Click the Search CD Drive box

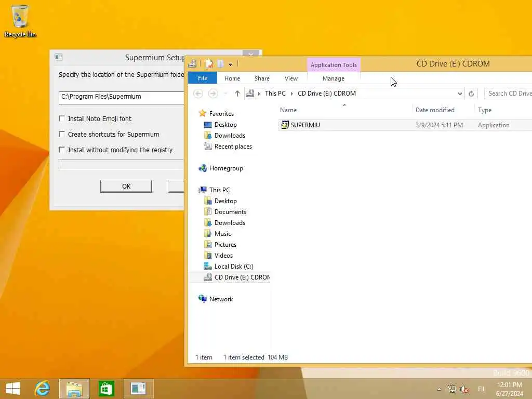pyautogui.click(x=508, y=94)
